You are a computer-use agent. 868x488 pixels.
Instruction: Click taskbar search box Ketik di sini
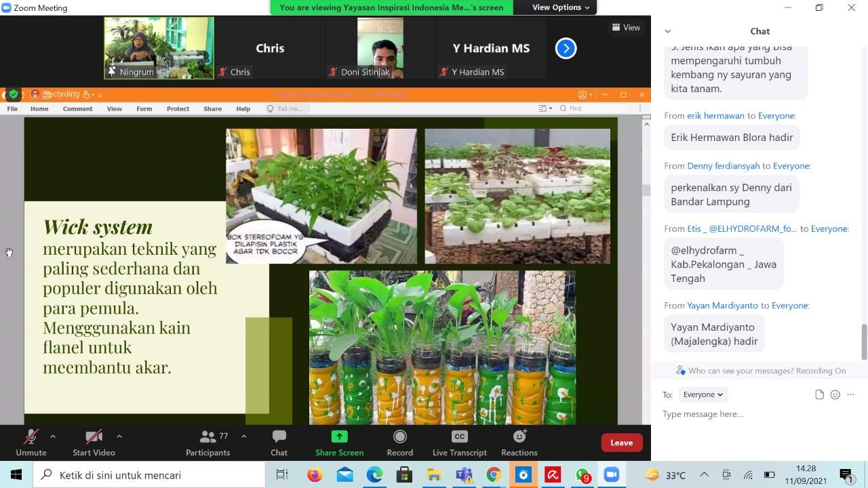click(149, 475)
